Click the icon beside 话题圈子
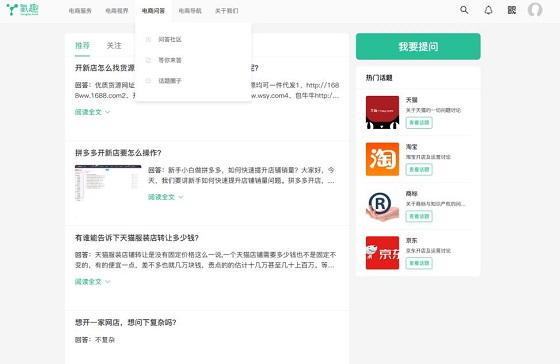 coord(149,81)
